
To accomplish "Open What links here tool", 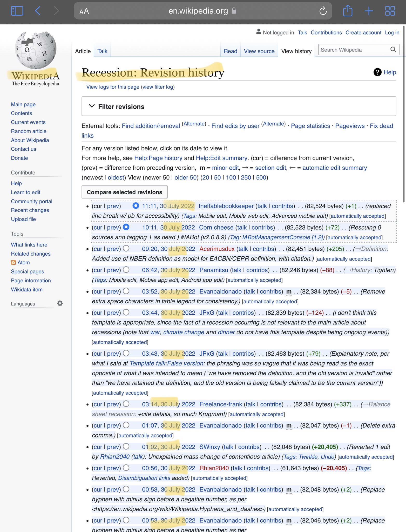I will [x=29, y=245].
